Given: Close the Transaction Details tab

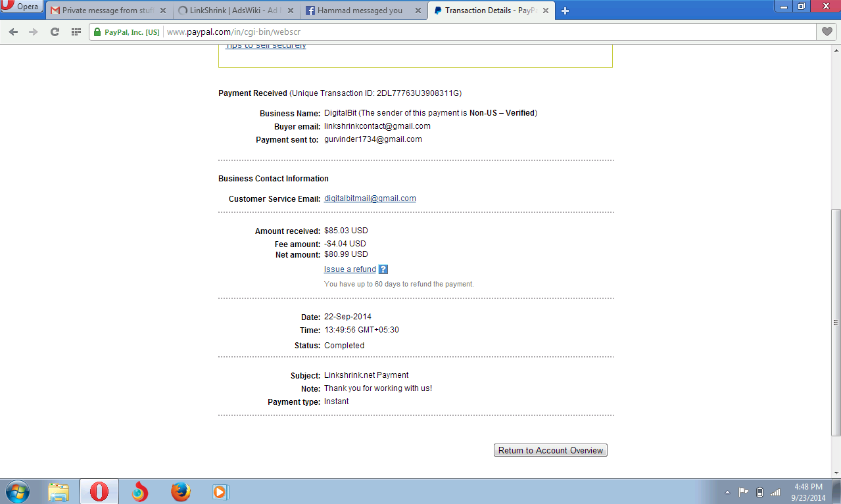Looking at the screenshot, I should pos(544,11).
